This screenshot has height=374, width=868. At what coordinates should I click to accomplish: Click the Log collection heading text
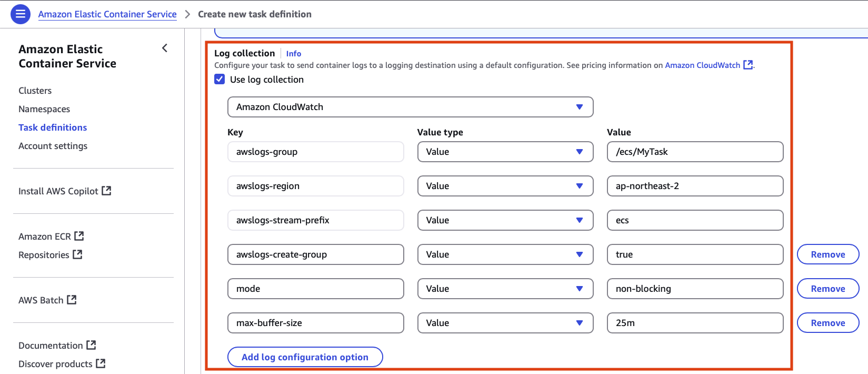pyautogui.click(x=245, y=53)
